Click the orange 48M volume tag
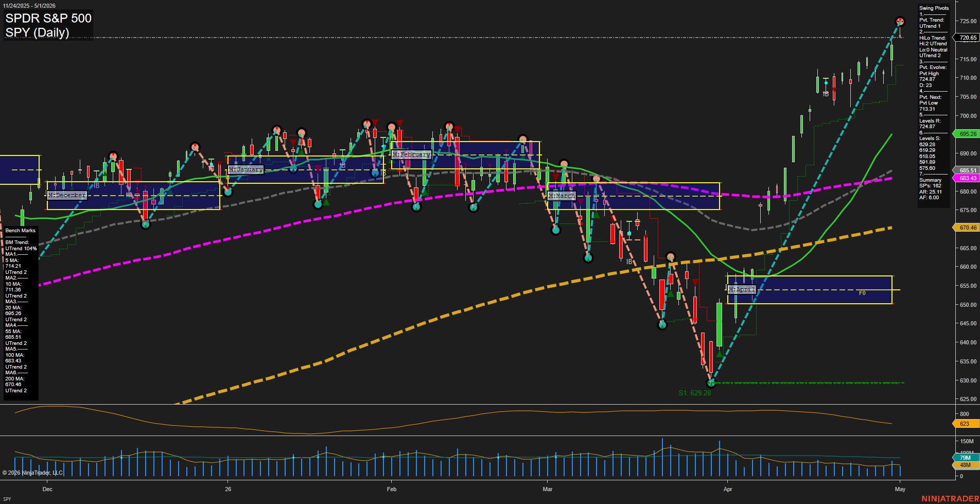Viewport: 980px width, 504px height. tap(965, 465)
